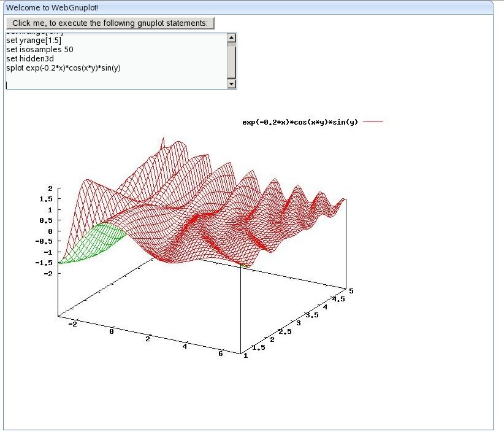Click the 'splot exp(-0.2*x)*cos(x*y)*sin(y)' line
This screenshot has height=445, width=504.
coord(63,68)
